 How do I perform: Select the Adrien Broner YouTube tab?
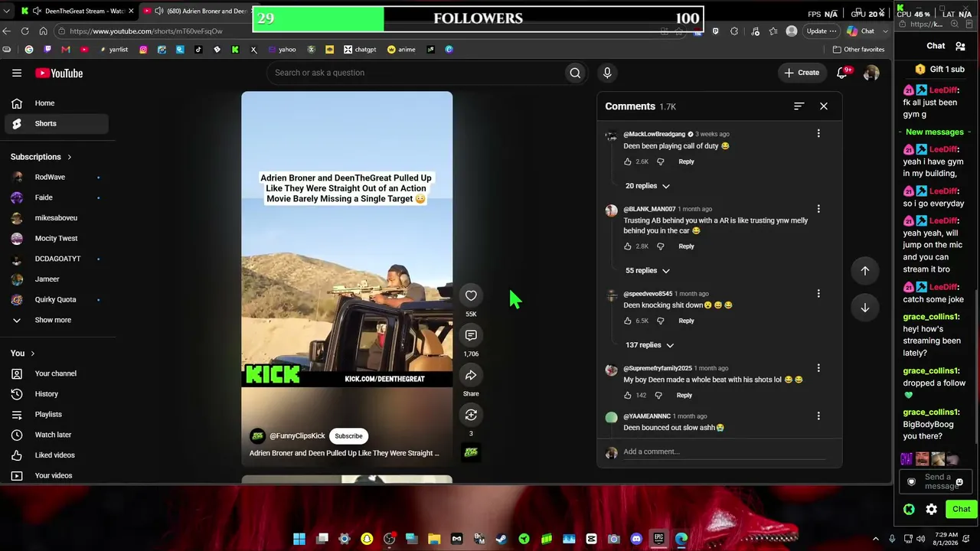coord(196,11)
